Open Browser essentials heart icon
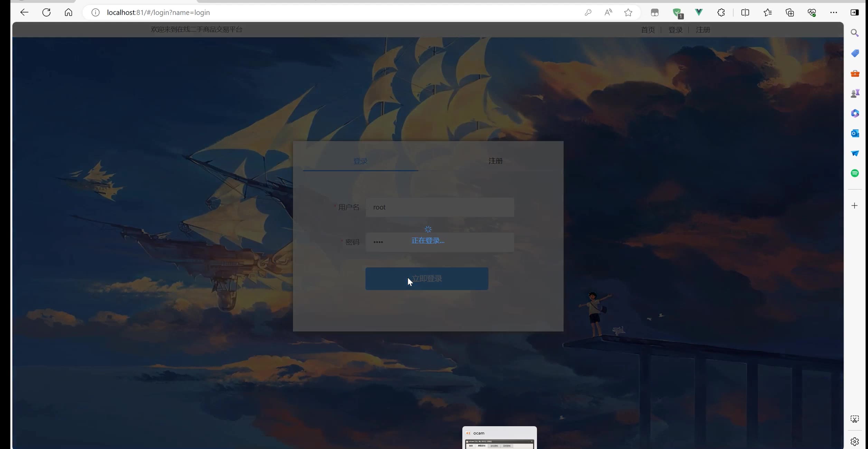 coord(812,13)
